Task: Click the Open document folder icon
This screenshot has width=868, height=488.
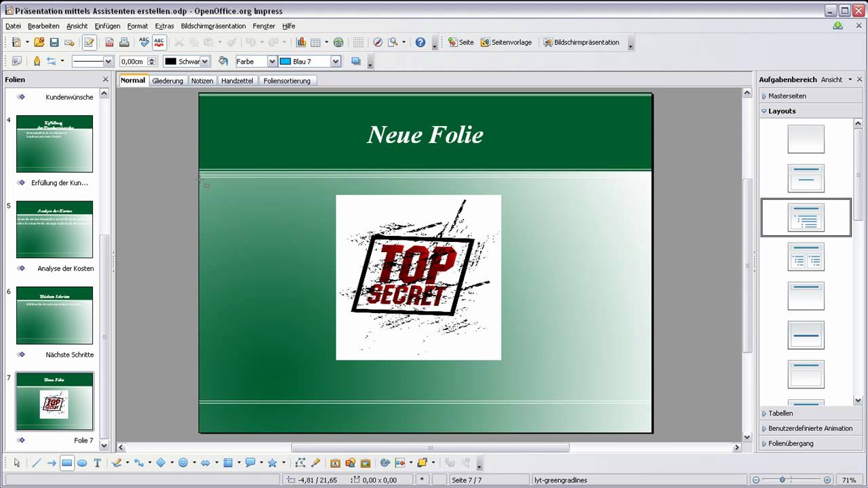Action: click(x=40, y=42)
